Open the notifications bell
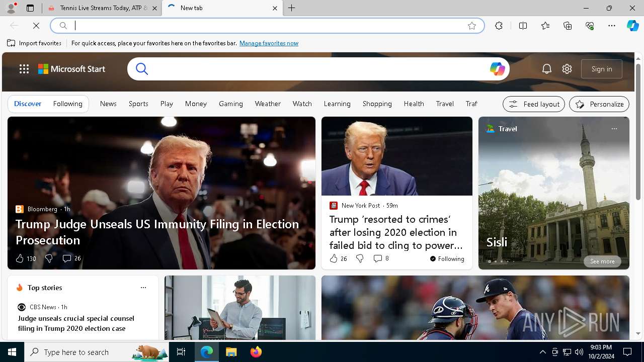The height and width of the screenshot is (362, 644). (x=547, y=69)
